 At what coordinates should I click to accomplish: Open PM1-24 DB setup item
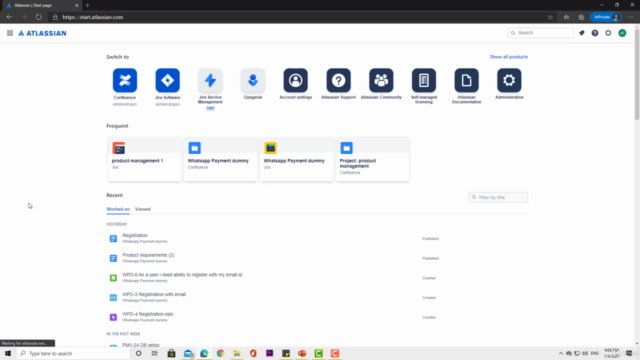point(141,345)
